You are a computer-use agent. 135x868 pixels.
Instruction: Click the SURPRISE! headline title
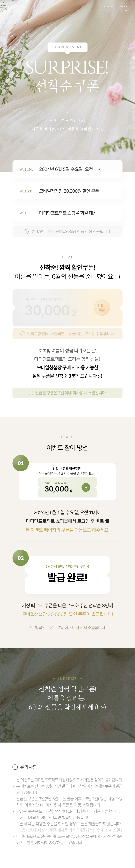tap(67, 67)
